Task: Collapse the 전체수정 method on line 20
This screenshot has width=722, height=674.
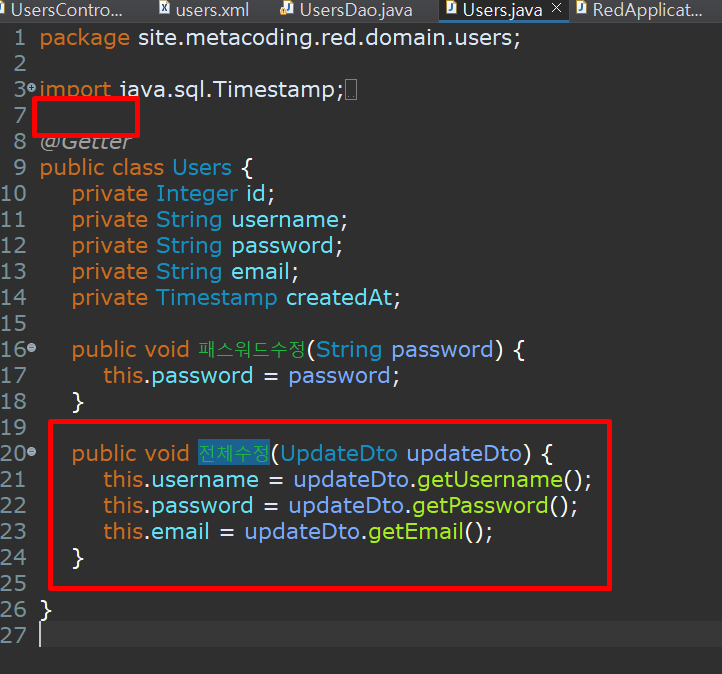Action: click(x=31, y=452)
